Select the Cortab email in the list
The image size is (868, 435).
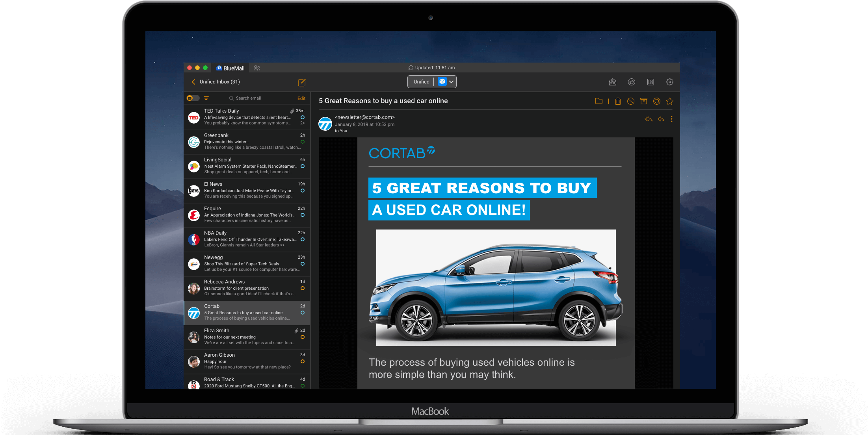pyautogui.click(x=247, y=313)
